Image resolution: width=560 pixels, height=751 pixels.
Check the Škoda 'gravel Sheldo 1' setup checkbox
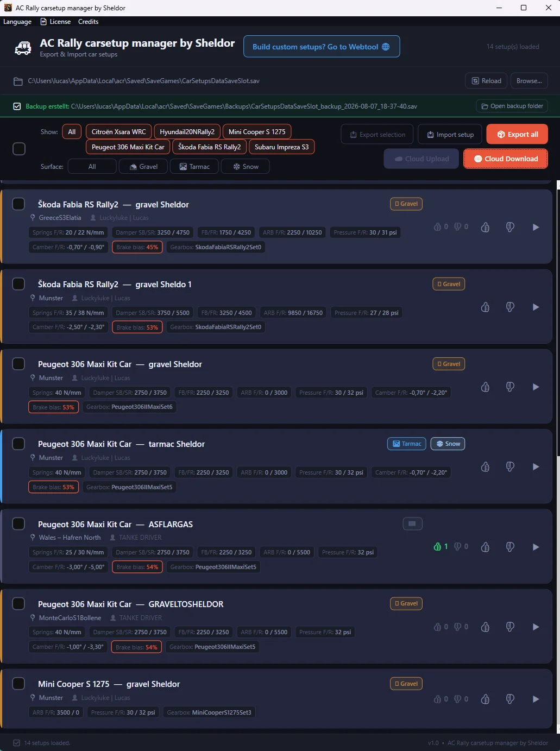pyautogui.click(x=18, y=283)
